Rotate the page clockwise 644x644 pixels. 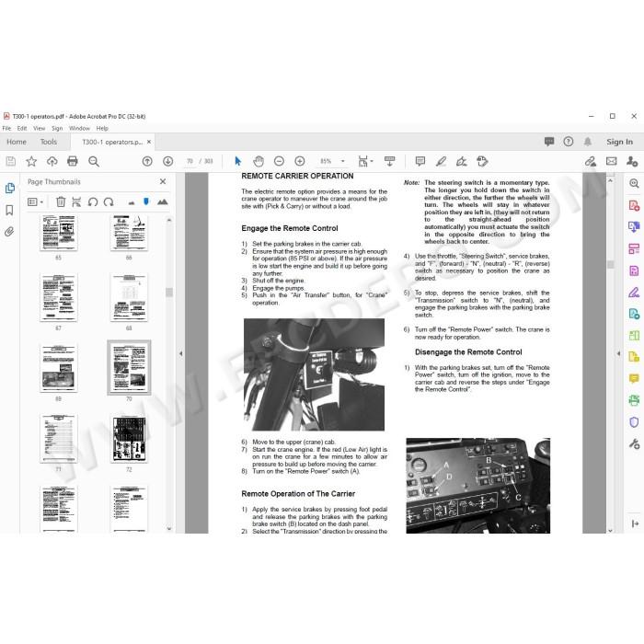(x=109, y=201)
